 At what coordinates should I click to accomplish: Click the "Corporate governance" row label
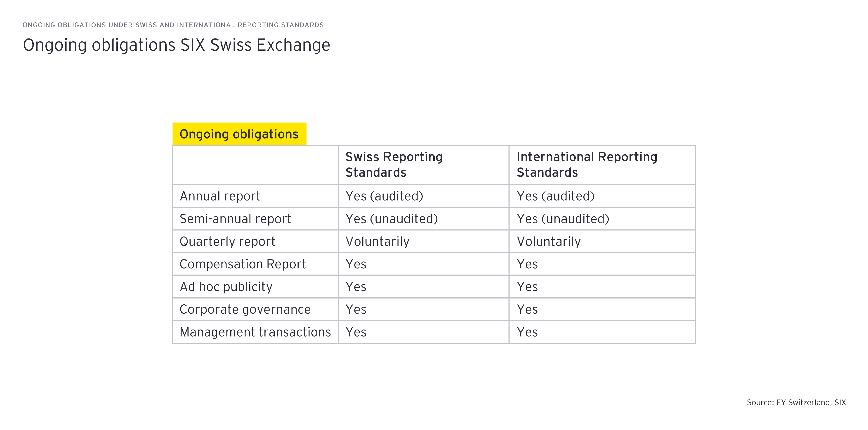click(245, 309)
